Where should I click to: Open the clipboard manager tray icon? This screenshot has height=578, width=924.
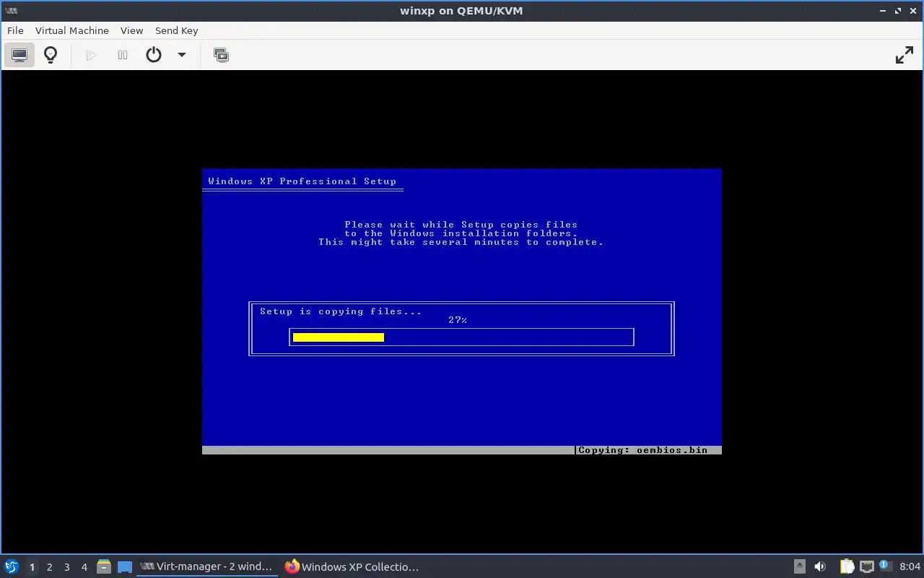click(x=847, y=567)
